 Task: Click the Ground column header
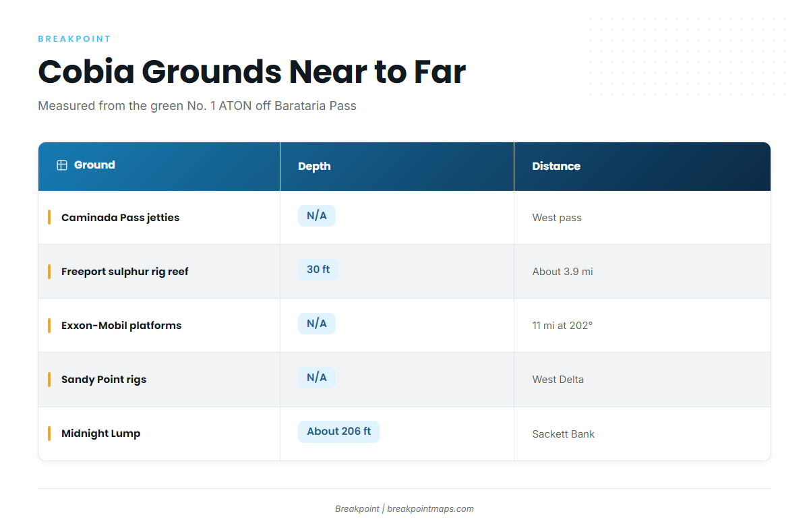[x=159, y=167]
